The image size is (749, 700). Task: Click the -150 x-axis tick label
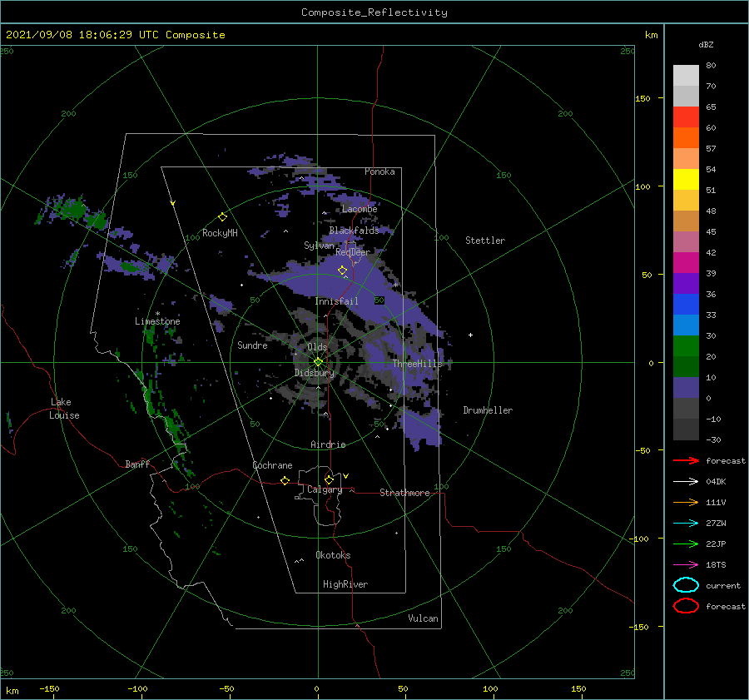[x=49, y=688]
